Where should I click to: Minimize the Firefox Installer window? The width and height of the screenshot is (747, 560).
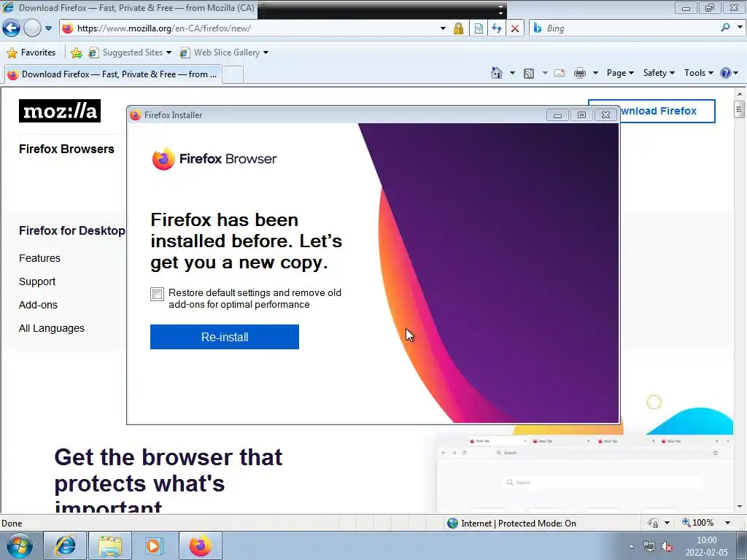557,114
